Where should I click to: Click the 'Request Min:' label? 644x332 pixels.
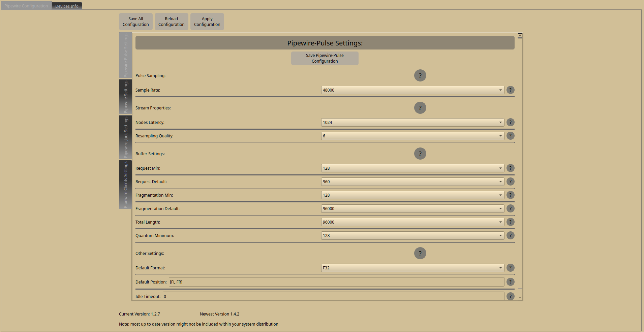click(148, 168)
